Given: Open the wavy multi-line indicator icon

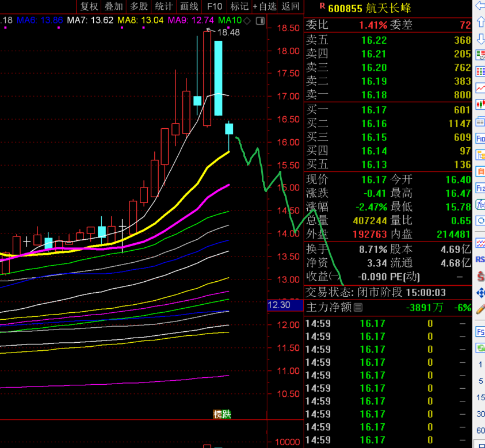Looking at the screenshot, I should click(x=480, y=243).
